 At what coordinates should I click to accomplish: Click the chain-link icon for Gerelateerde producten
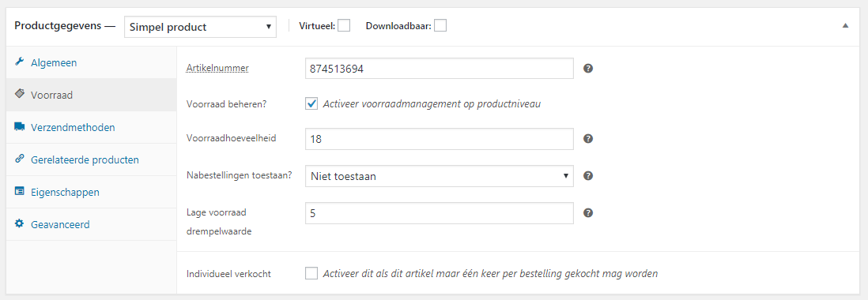coord(20,159)
